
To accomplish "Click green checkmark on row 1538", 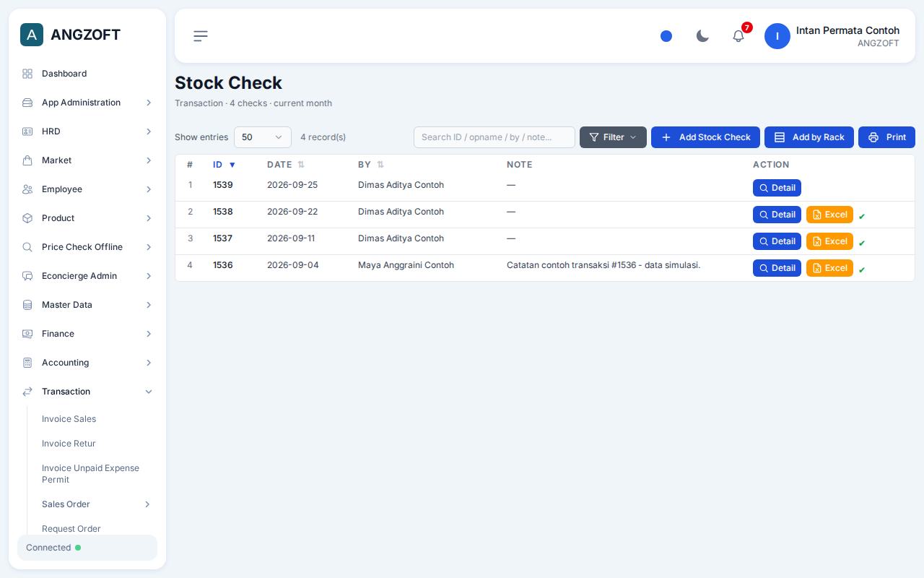I will (862, 216).
